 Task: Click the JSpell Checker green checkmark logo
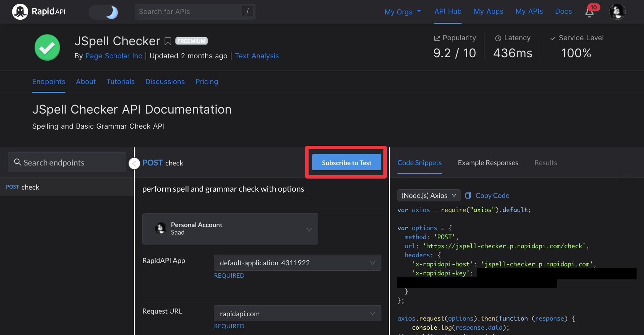point(47,48)
